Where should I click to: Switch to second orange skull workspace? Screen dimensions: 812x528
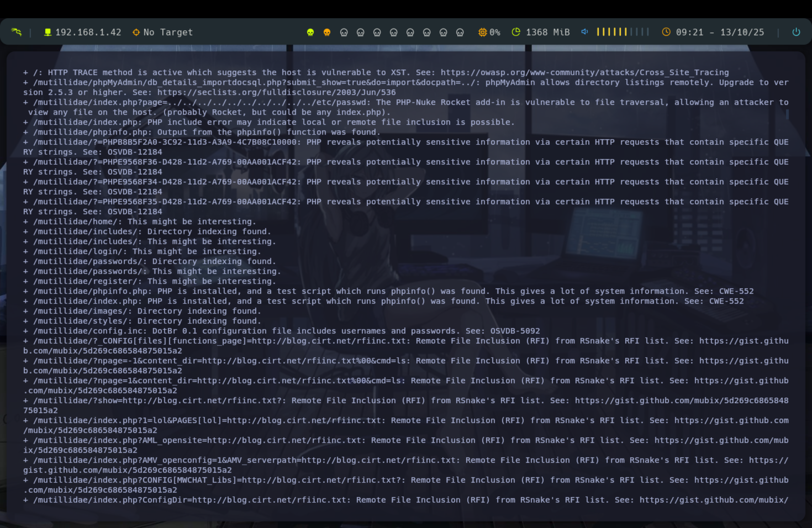(327, 32)
